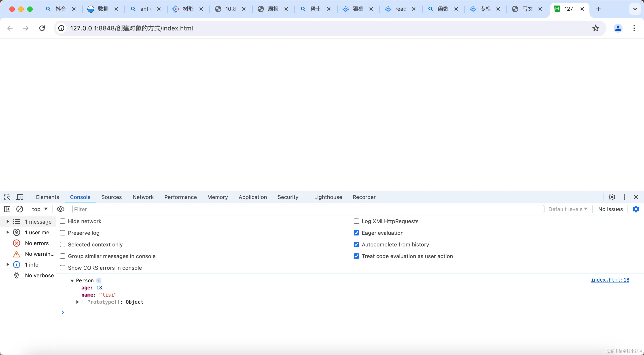This screenshot has height=355, width=644.
Task: Bookmark this page with star icon
Action: pos(596,28)
